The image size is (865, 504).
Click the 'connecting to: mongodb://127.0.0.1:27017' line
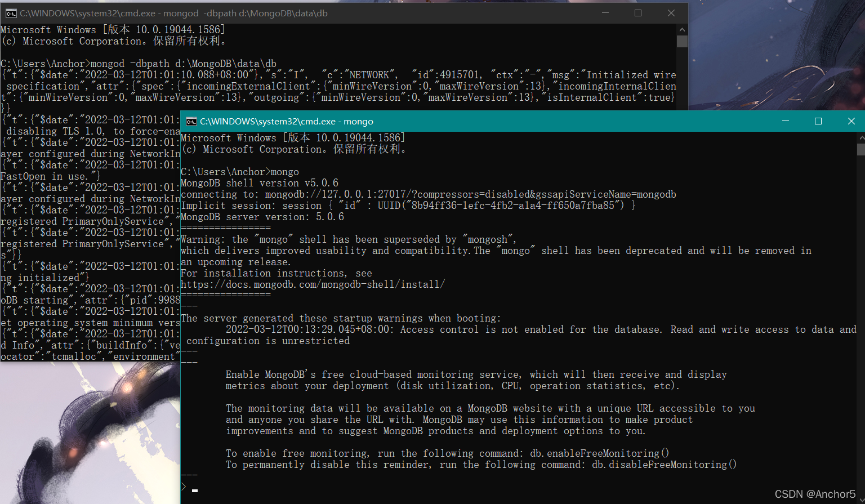coord(429,194)
